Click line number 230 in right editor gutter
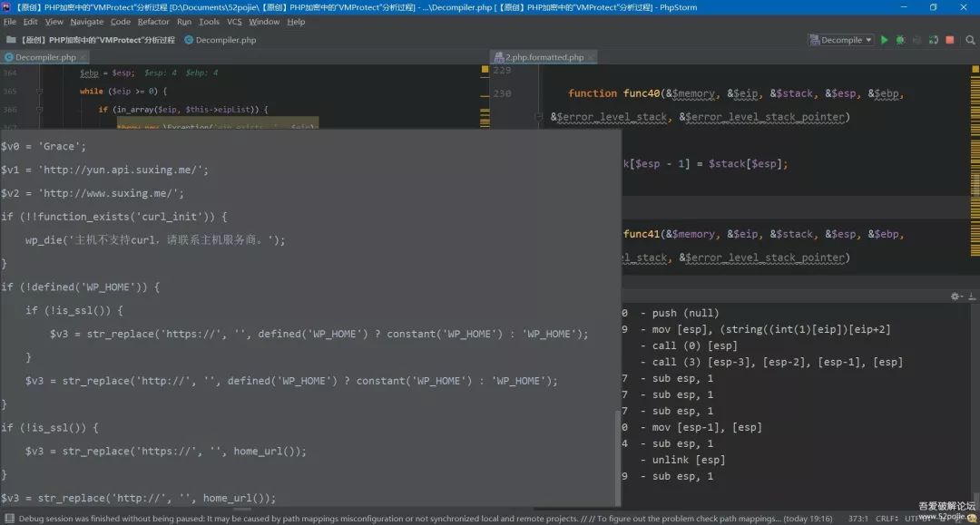Image resolution: width=980 pixels, height=525 pixels. 502,93
